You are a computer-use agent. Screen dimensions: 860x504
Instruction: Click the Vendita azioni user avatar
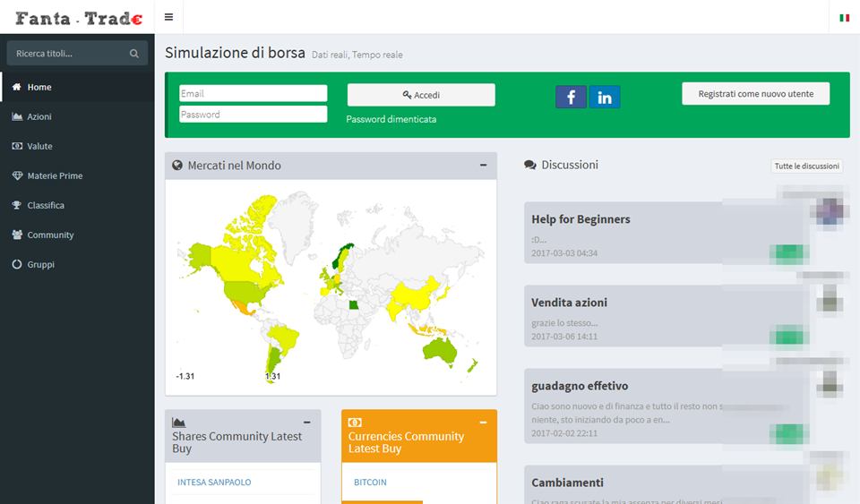(x=830, y=299)
